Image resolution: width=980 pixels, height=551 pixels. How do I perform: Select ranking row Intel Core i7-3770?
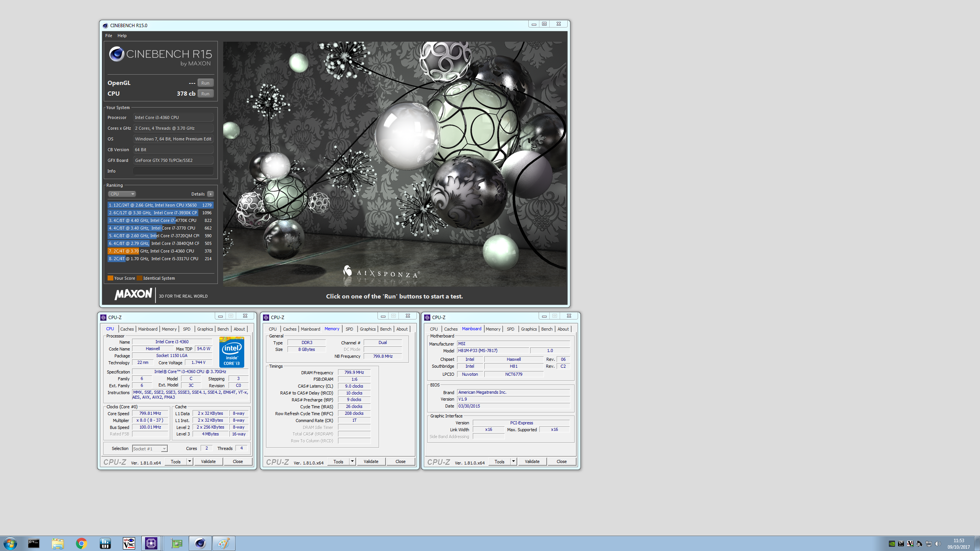coord(160,228)
